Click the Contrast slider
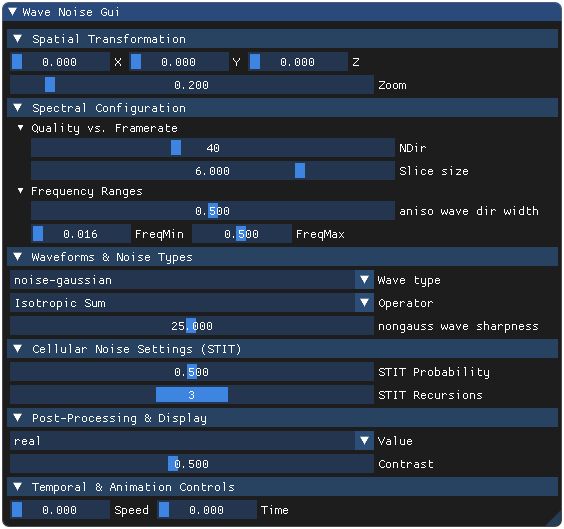The height and width of the screenshot is (529, 564). [x=192, y=464]
